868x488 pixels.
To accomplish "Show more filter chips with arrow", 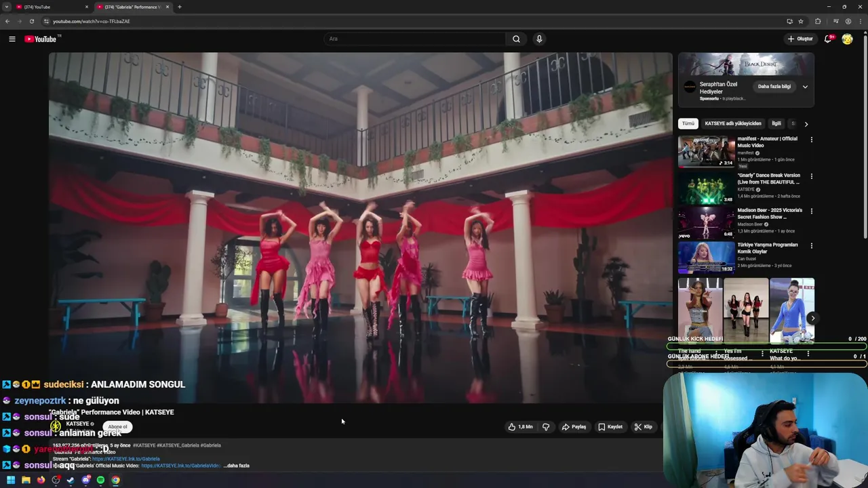I will pos(806,124).
